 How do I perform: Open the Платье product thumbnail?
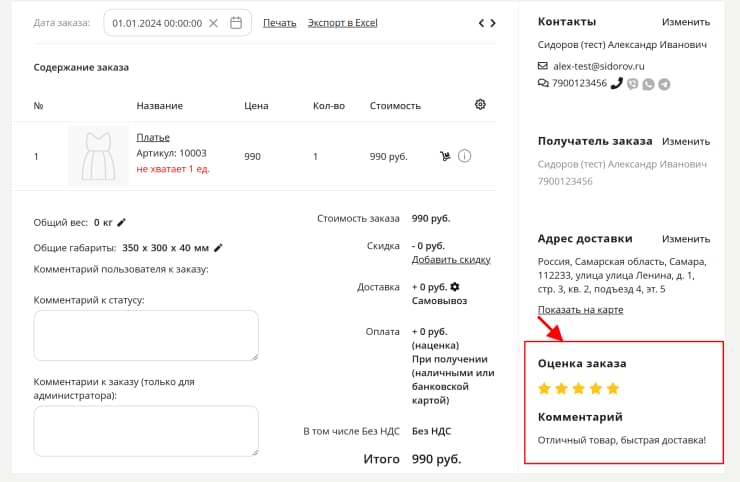99,156
